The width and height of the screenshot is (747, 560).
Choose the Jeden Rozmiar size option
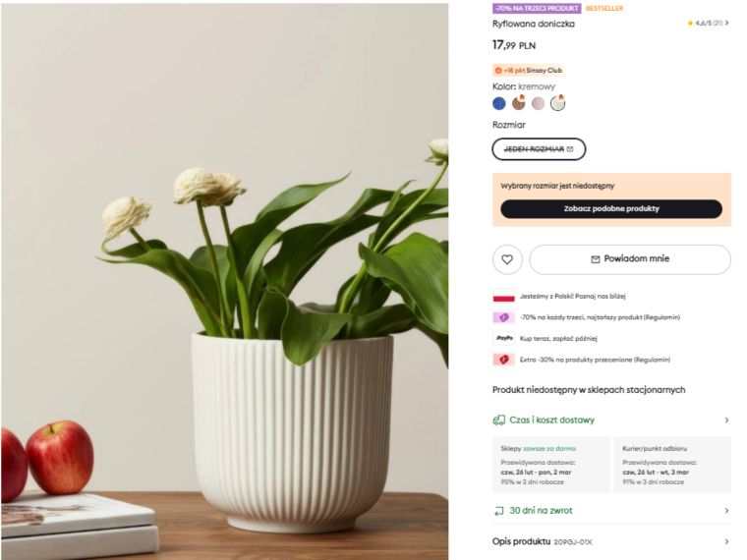coord(539,149)
